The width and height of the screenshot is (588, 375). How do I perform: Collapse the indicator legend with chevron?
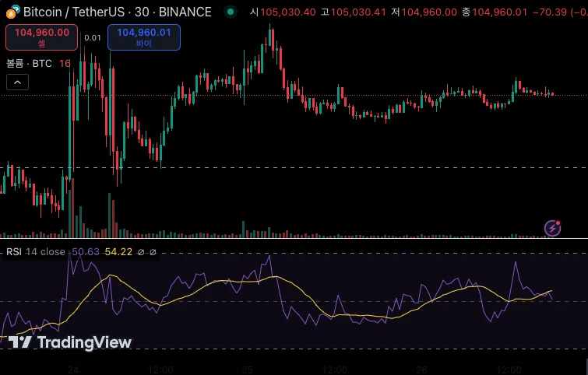tap(17, 82)
